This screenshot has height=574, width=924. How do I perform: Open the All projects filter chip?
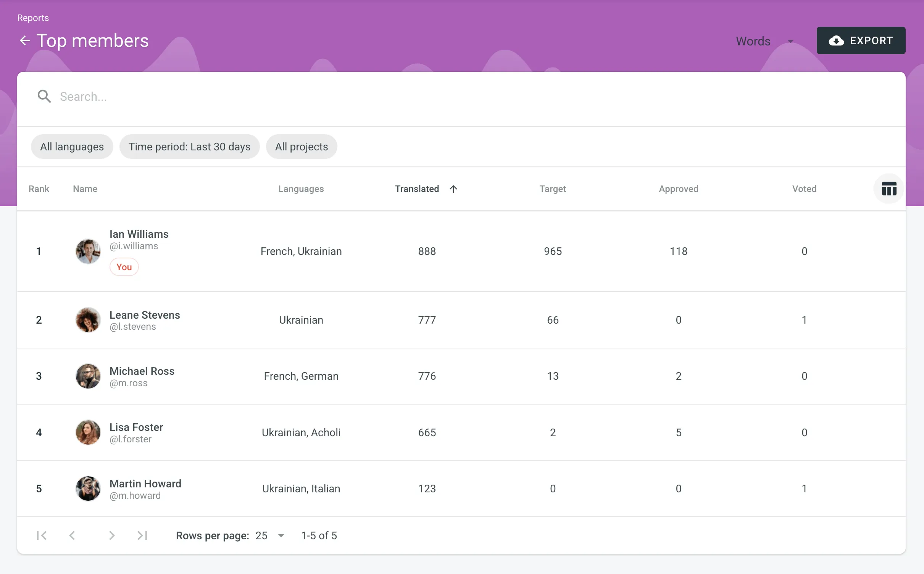tap(301, 147)
